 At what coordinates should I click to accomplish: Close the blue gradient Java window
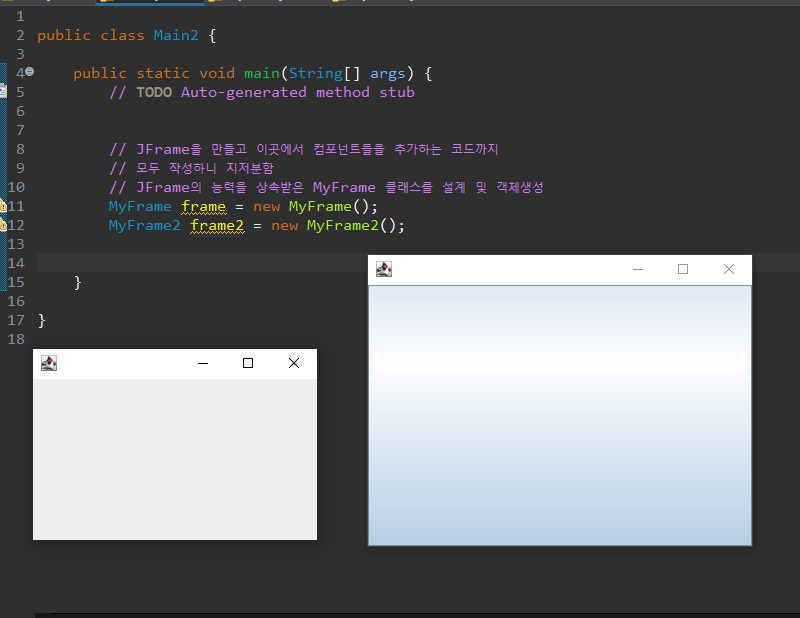coord(729,269)
